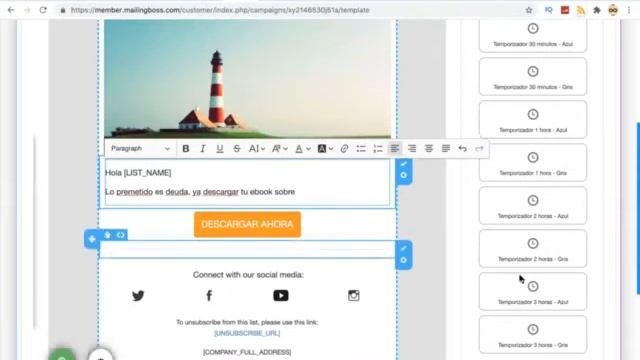Redo last edit
Image resolution: width=640 pixels, height=360 pixels.
pos(479,149)
